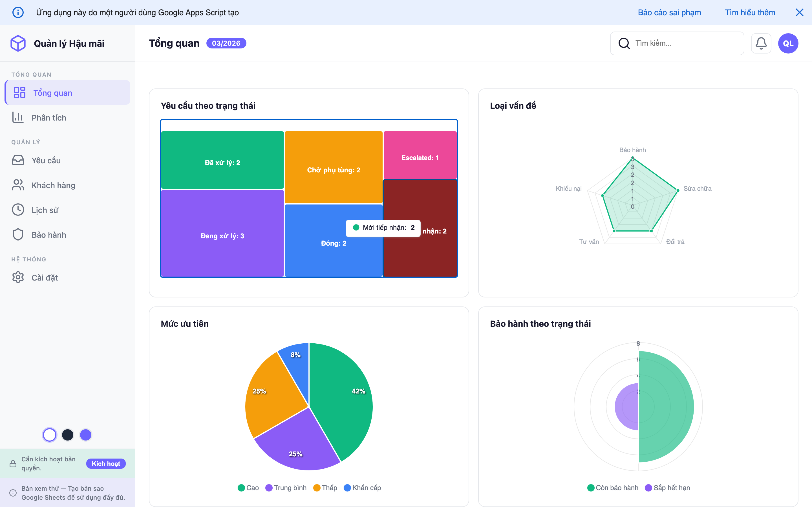Click the Tìm kiếm search field
The width and height of the screenshot is (812, 507).
pyautogui.click(x=685, y=43)
